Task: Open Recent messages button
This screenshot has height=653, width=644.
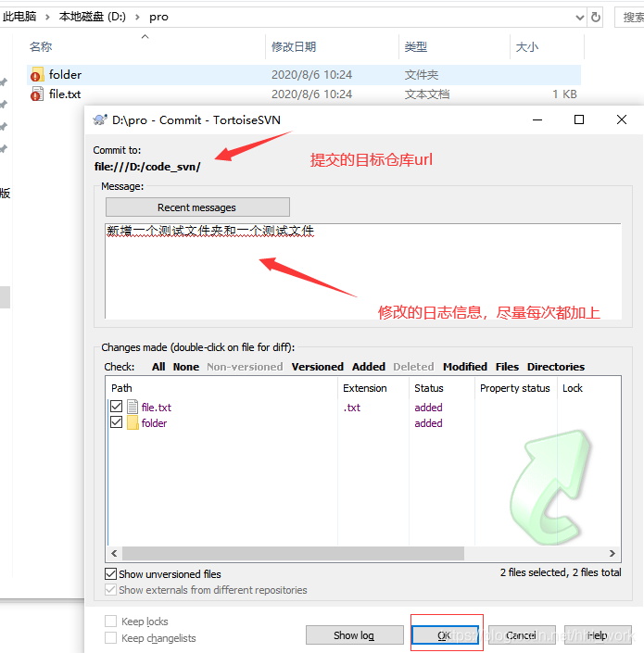Action: (197, 207)
